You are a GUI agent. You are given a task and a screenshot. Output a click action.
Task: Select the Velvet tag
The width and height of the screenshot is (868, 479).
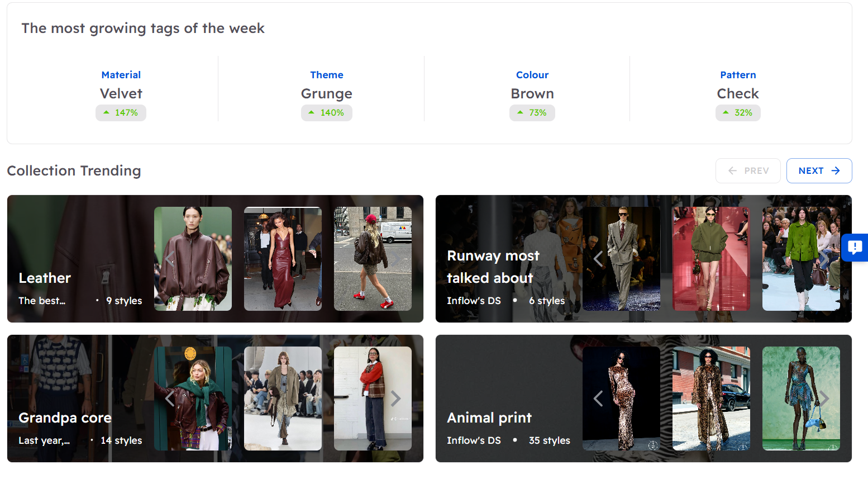pos(121,93)
